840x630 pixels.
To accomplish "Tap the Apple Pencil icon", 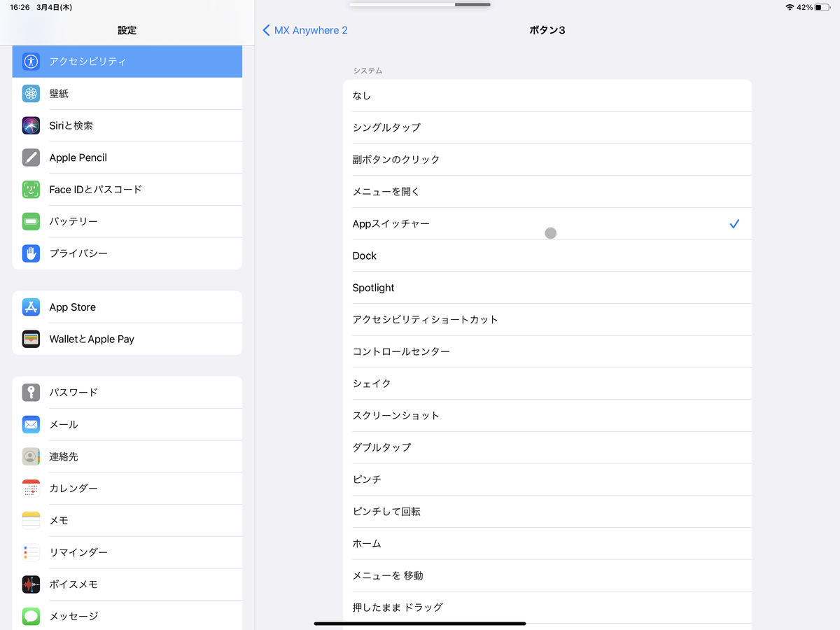I will (31, 157).
